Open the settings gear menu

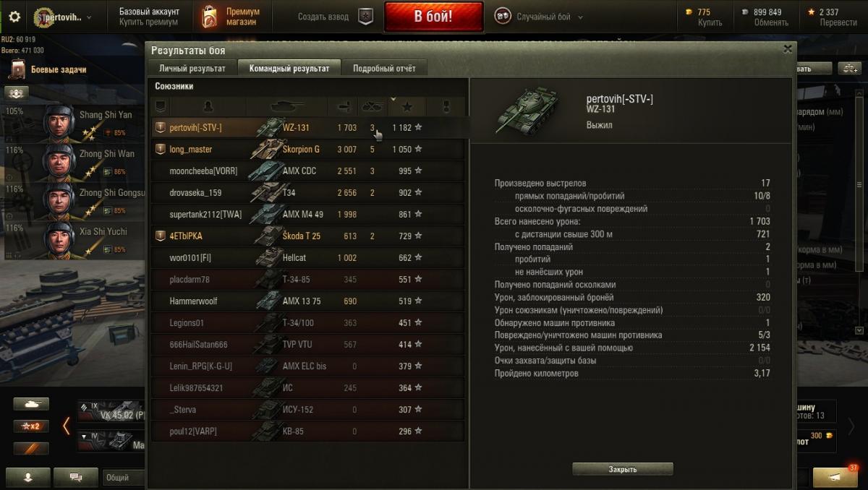coord(14,16)
